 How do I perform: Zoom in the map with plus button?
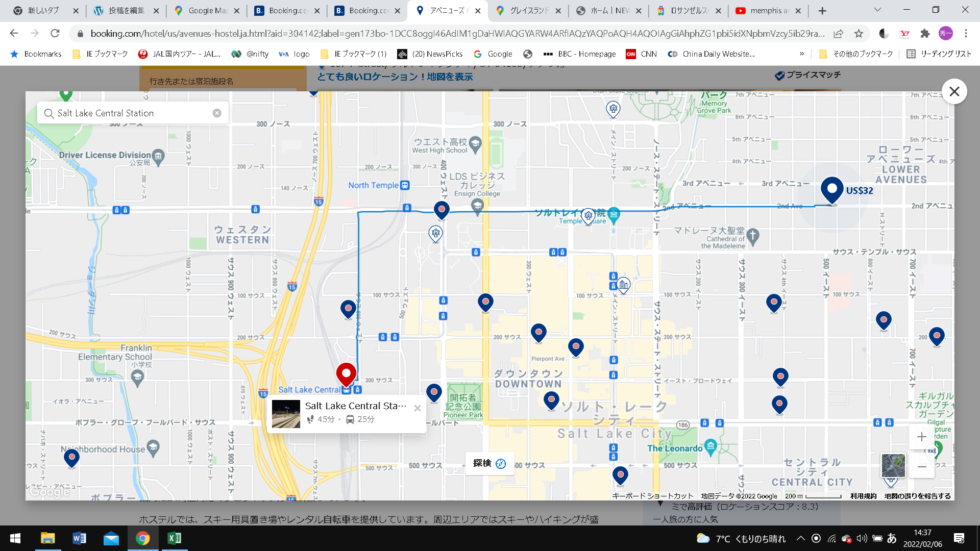(x=921, y=437)
